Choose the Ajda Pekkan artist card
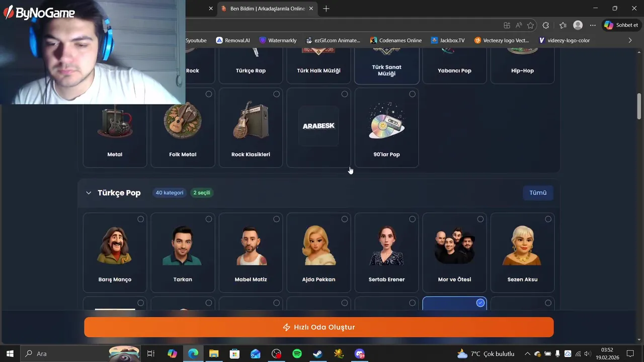644x362 pixels. [318, 252]
